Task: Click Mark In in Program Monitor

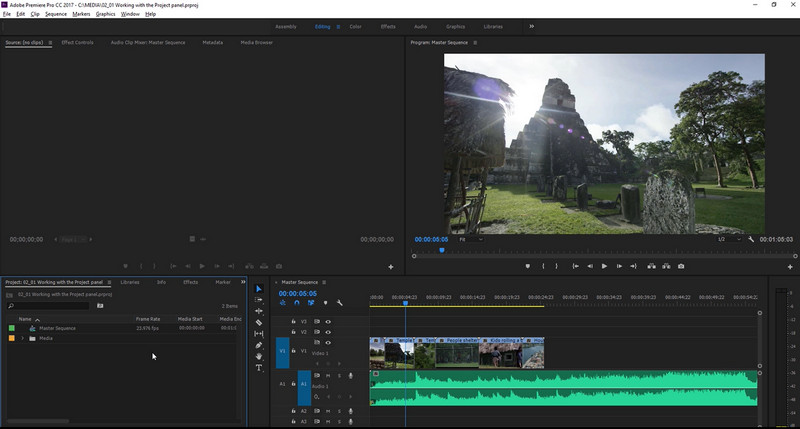Action: 543,266
